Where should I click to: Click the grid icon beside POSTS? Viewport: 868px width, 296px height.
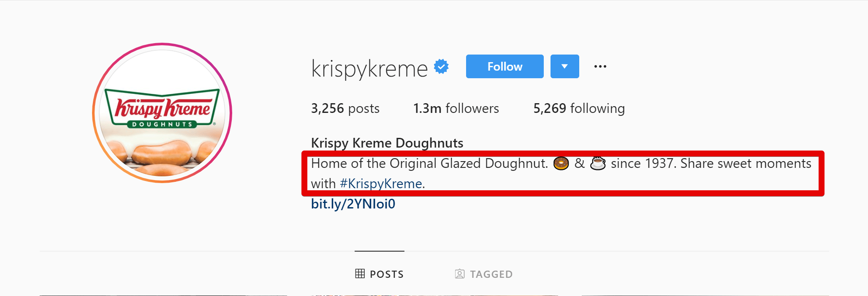[360, 274]
